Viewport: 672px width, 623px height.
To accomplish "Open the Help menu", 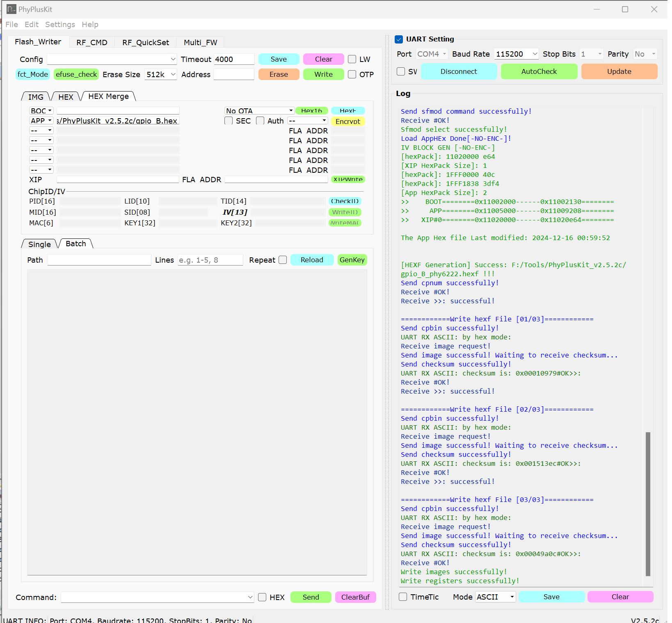I will [x=90, y=25].
